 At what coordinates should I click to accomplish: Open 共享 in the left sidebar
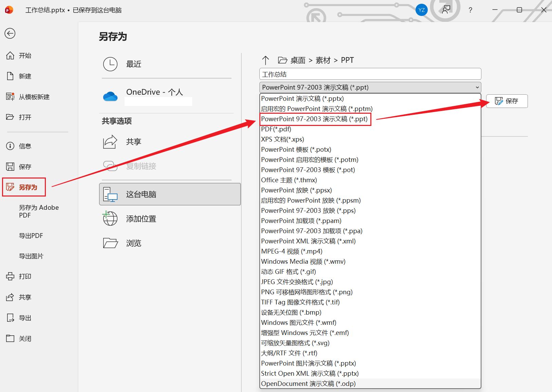[x=19, y=297]
